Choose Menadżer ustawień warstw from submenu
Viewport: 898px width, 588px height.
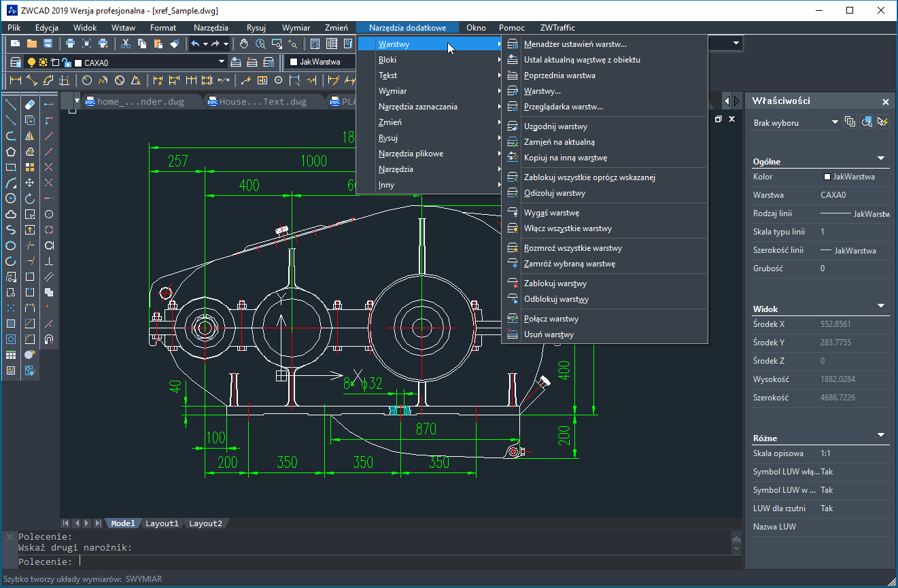[x=578, y=43]
